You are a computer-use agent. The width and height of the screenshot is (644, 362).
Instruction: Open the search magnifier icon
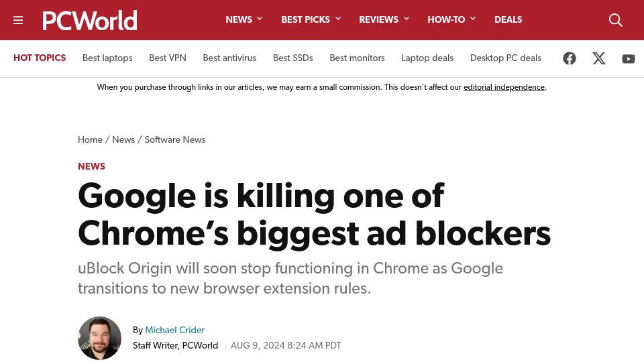pyautogui.click(x=615, y=20)
